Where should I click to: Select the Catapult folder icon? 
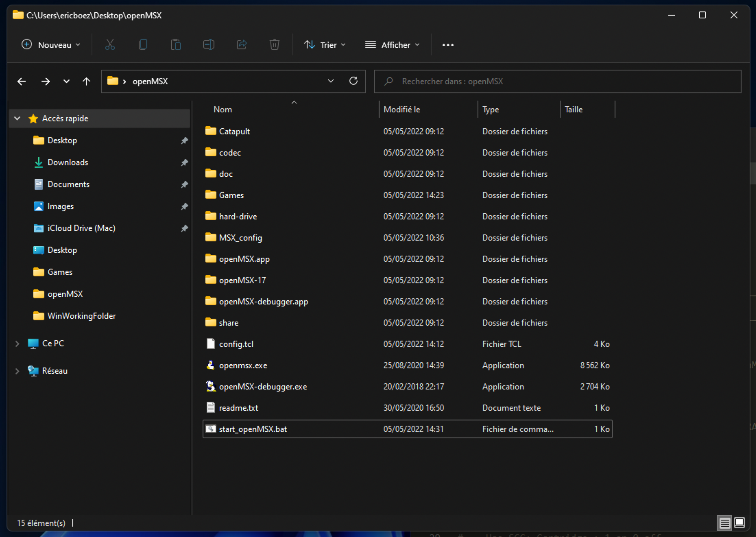[211, 131]
